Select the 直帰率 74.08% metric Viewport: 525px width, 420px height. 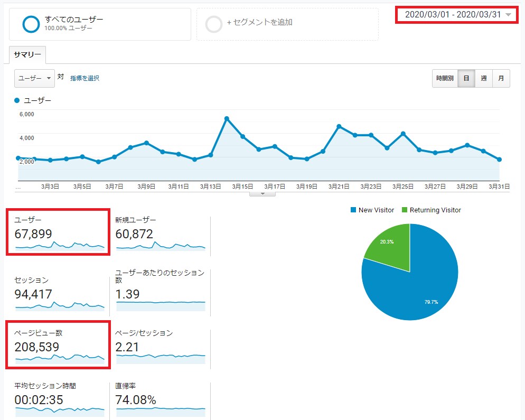[x=160, y=399]
